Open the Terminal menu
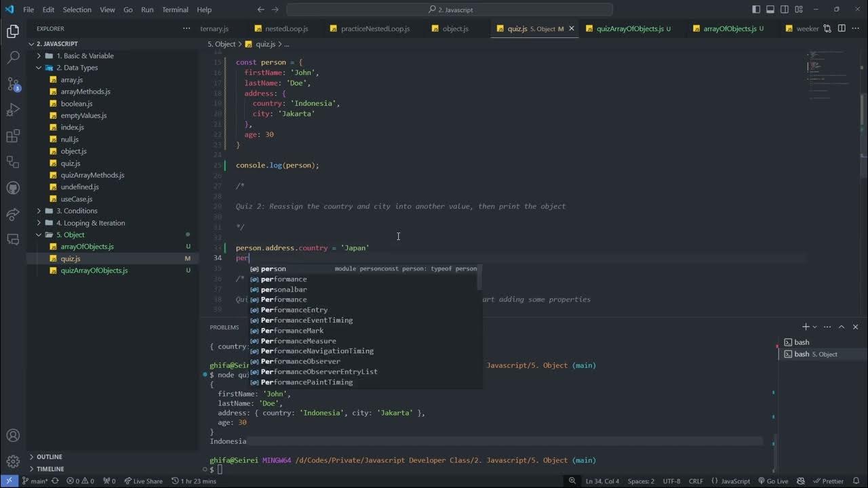 pyautogui.click(x=175, y=9)
